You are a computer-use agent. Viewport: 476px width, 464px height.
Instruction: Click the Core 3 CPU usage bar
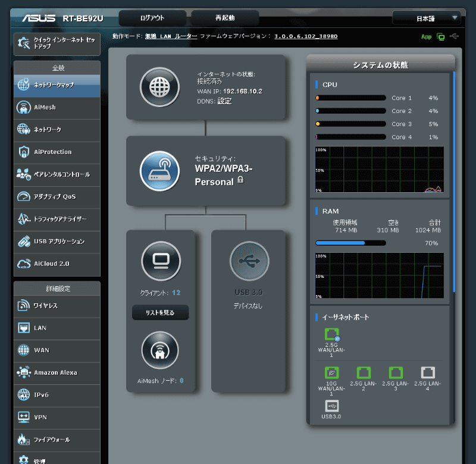(x=350, y=124)
